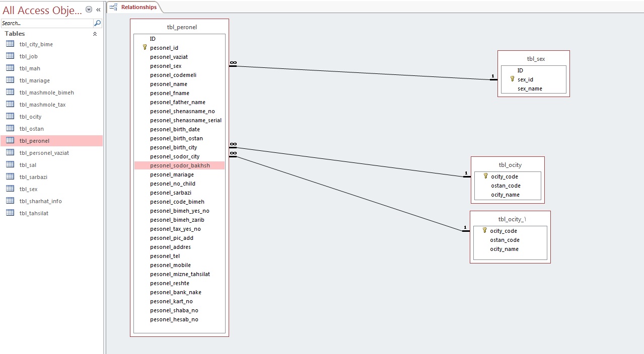Click key icon in tbl_ocity_1 box

[x=484, y=230]
